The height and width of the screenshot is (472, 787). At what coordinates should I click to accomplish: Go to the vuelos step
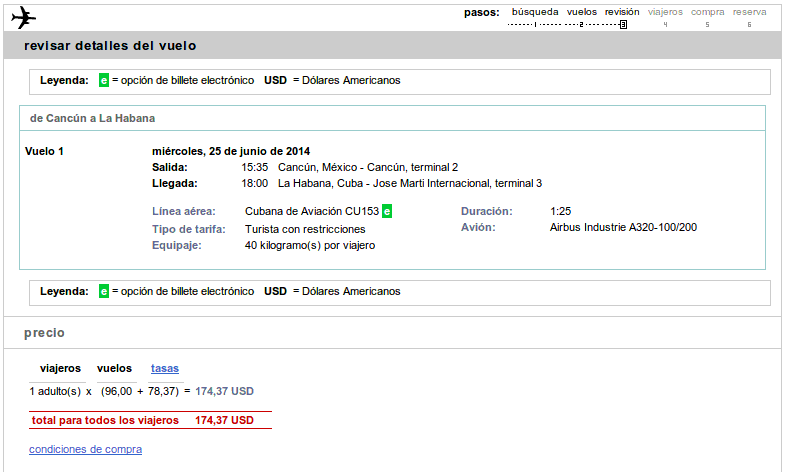pyautogui.click(x=582, y=12)
